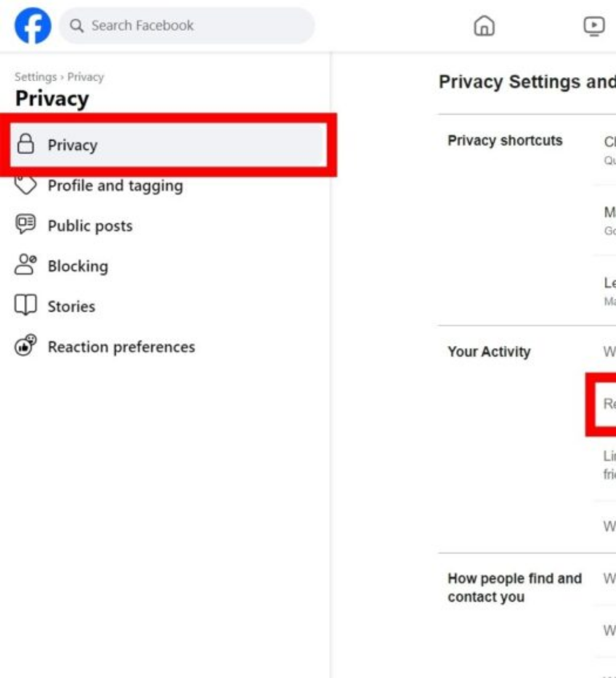Click the lock icon beside Privacy
The height and width of the screenshot is (678, 616).
tap(25, 145)
